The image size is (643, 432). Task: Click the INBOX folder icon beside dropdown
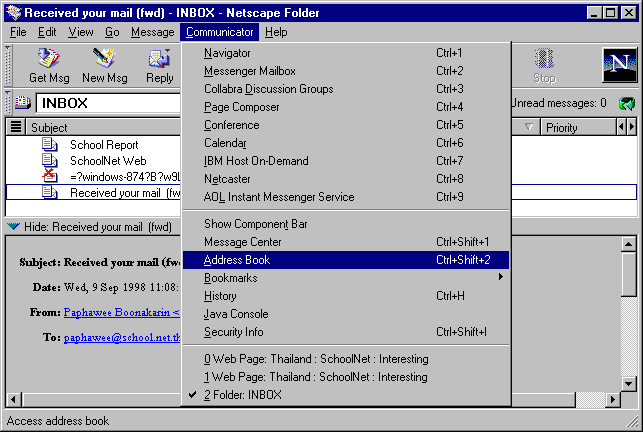click(x=23, y=102)
